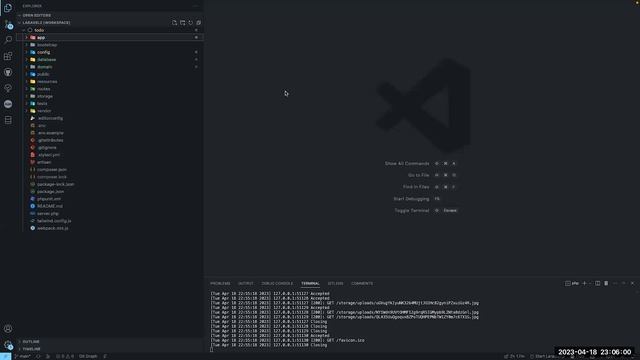Refresh the explorer file tree
640x360 pixels.
click(x=191, y=23)
